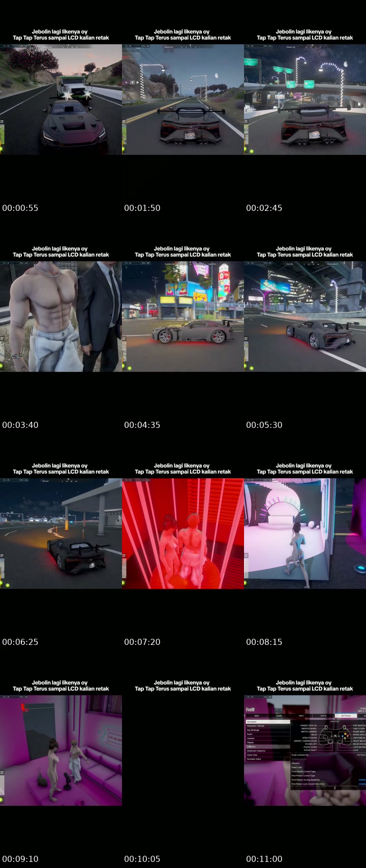Select the Invert Look option row
The image size is (366, 868).
pyautogui.click(x=328, y=767)
